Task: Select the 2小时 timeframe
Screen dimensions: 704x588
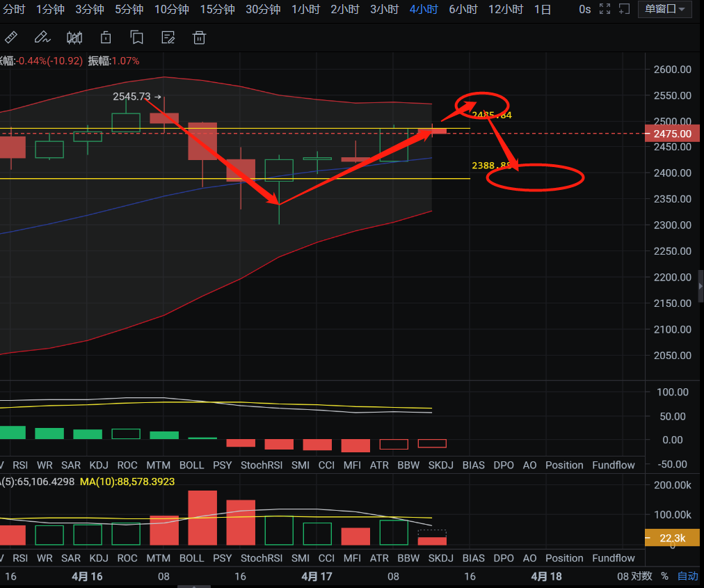Action: (x=345, y=10)
